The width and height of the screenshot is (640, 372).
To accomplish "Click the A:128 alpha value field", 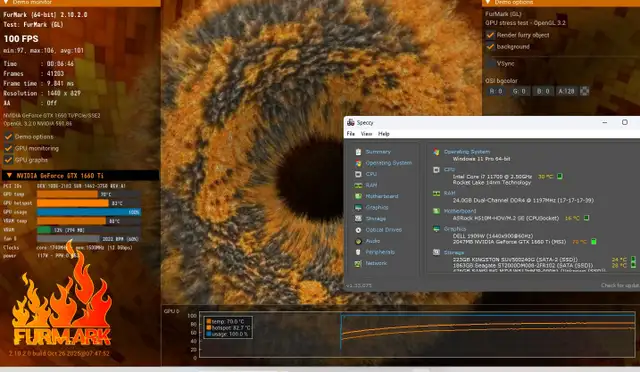I will pos(566,91).
